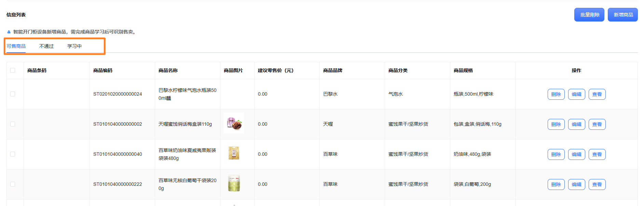Click the 商品品牌 column header
The height and width of the screenshot is (206, 644).
(333, 70)
